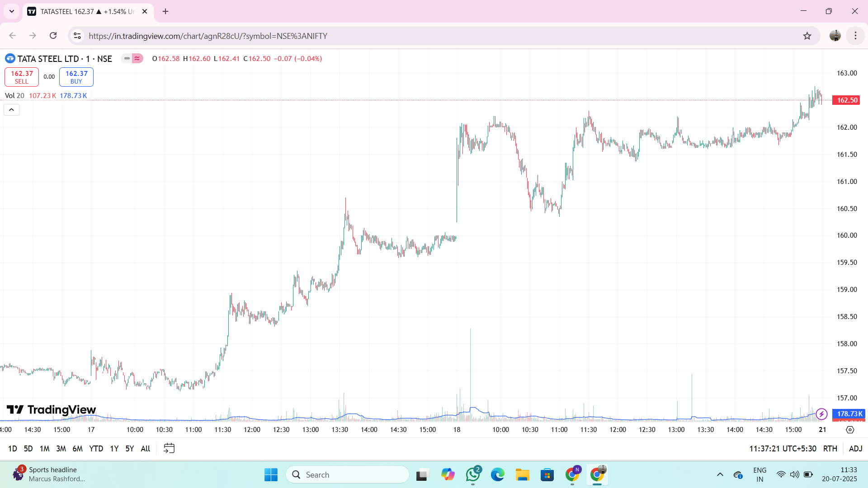Click the purple lightning flash icon
Viewport: 868px width, 488px height.
(x=821, y=414)
